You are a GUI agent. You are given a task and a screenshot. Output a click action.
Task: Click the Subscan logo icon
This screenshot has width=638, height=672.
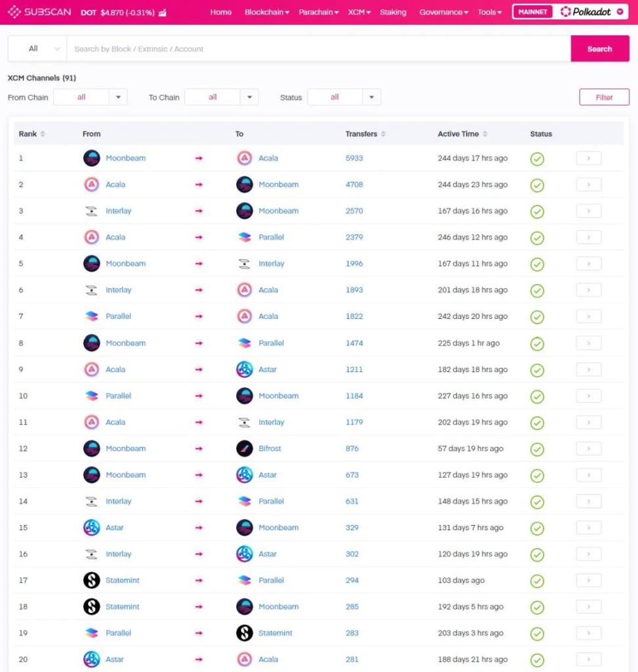pos(14,12)
